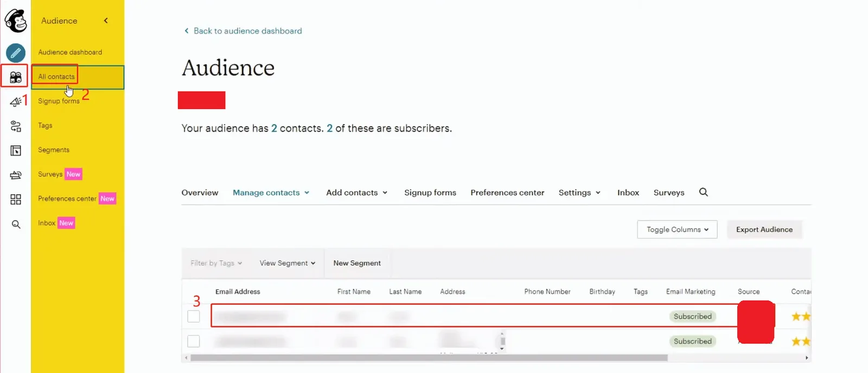Open Segments in side menu
Screen dimensions: 868x373
54,150
